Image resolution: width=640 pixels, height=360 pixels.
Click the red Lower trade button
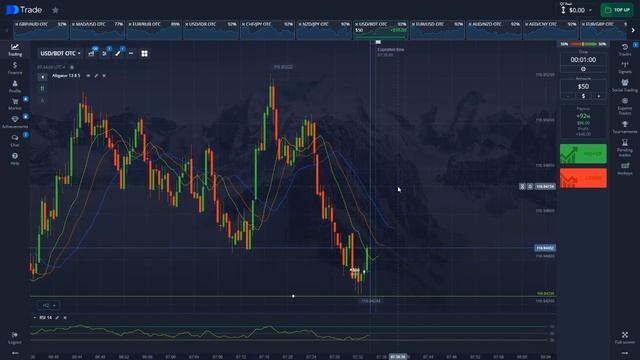pyautogui.click(x=583, y=178)
